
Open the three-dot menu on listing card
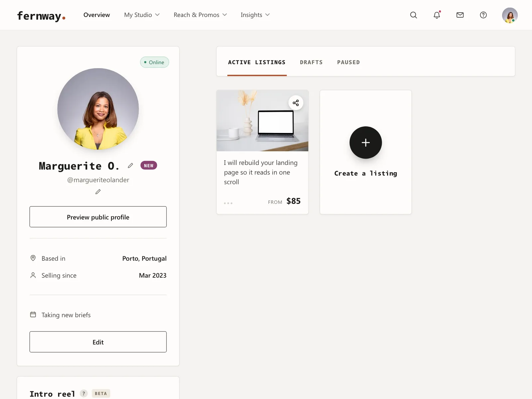tap(228, 203)
